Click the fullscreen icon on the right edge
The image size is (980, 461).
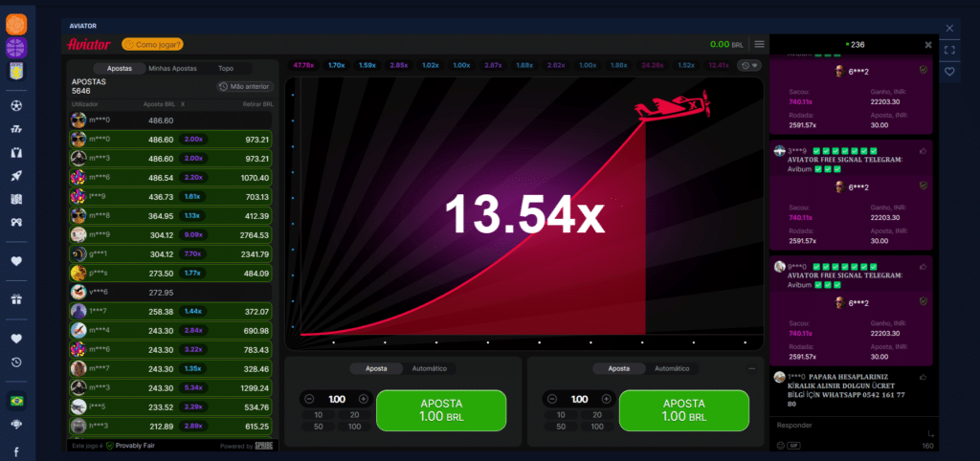point(949,50)
